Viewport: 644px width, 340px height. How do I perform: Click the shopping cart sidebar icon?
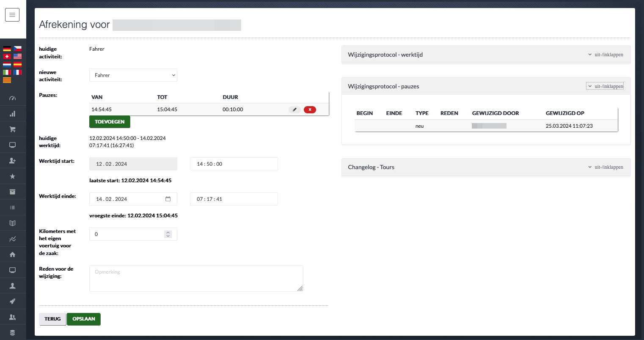pos(12,129)
